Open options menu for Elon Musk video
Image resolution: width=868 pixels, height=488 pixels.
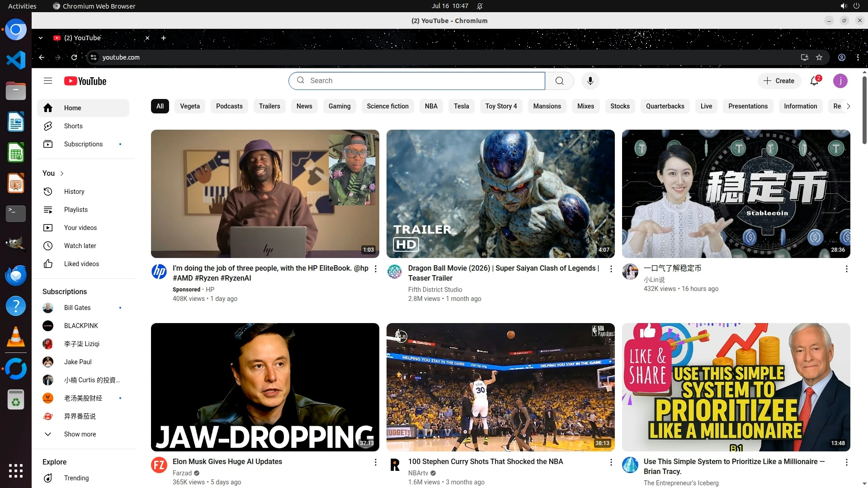coord(375,462)
